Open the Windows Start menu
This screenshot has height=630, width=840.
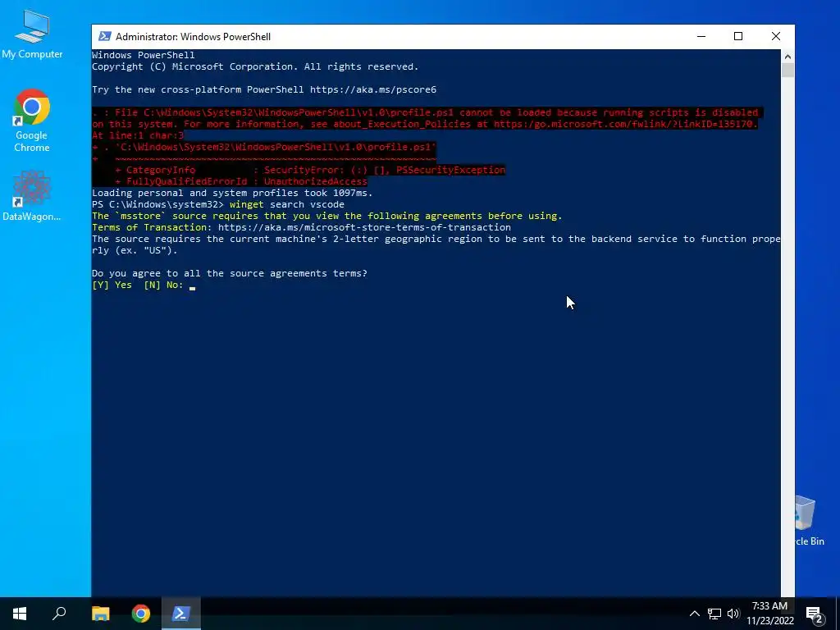point(20,614)
